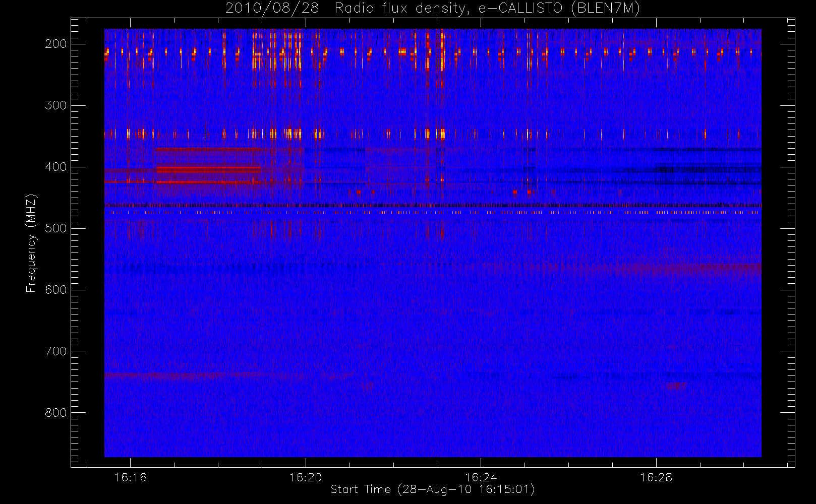Click the 500 frequency tick label
The height and width of the screenshot is (504, 816).
coord(56,228)
